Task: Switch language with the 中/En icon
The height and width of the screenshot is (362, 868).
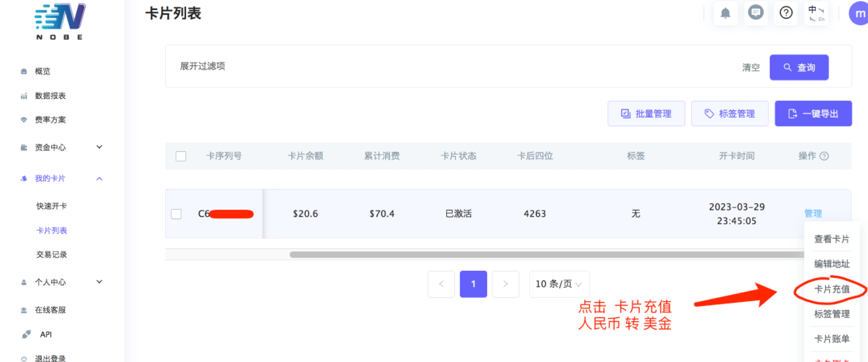Action: (816, 13)
